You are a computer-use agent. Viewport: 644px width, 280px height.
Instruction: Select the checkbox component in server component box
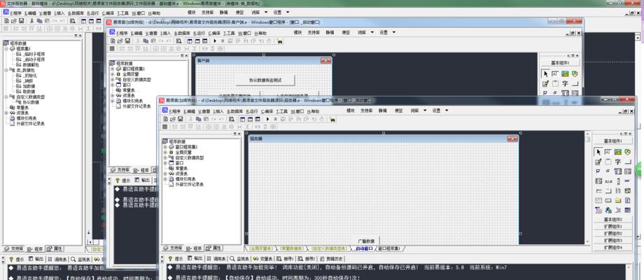point(598,171)
